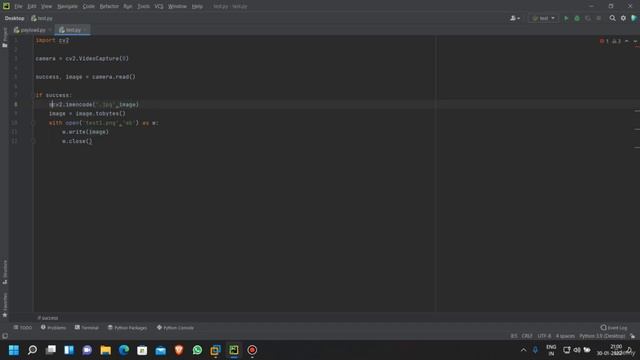Open the Terminal tool window
640x360 pixels.
pos(87,328)
